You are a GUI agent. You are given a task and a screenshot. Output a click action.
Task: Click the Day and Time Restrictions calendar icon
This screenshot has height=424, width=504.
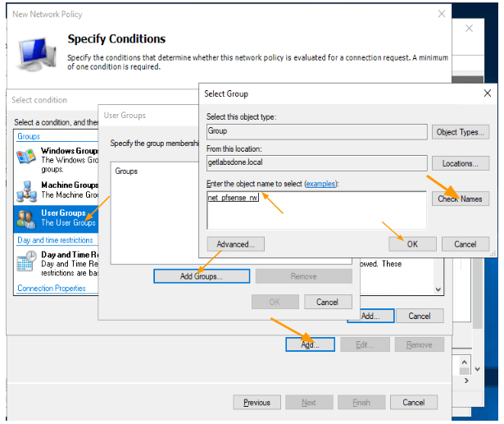point(27,262)
